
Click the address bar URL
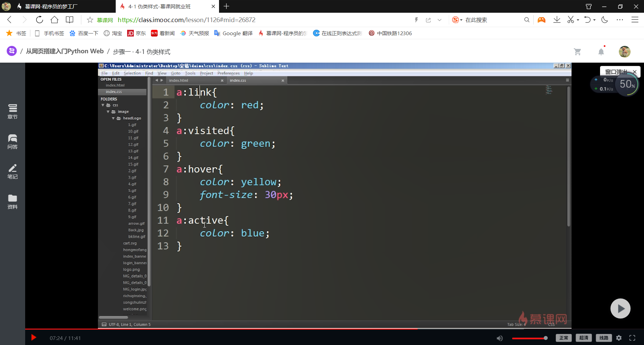186,20
